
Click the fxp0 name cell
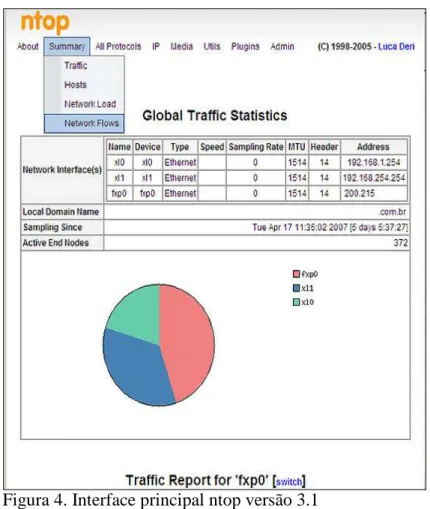click(119, 193)
